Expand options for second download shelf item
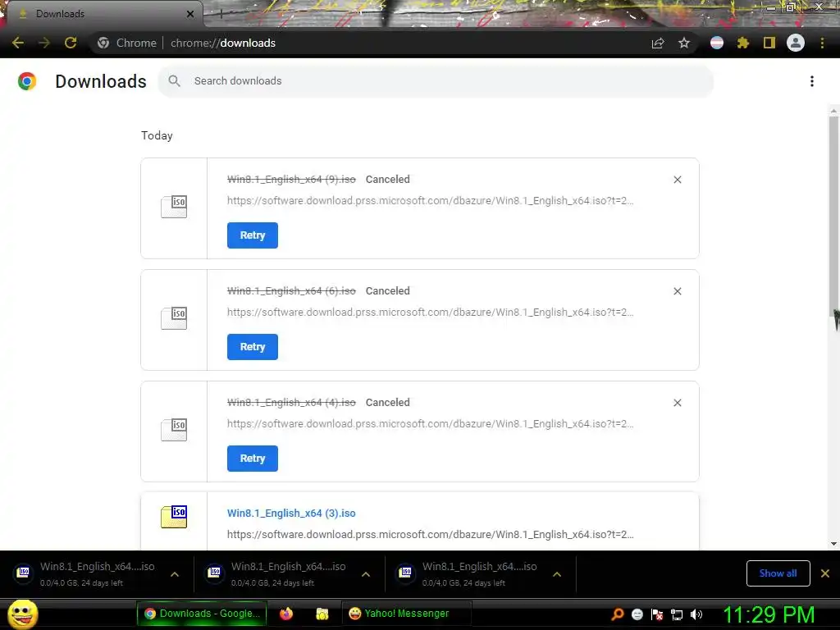This screenshot has width=840, height=630. 366,574
